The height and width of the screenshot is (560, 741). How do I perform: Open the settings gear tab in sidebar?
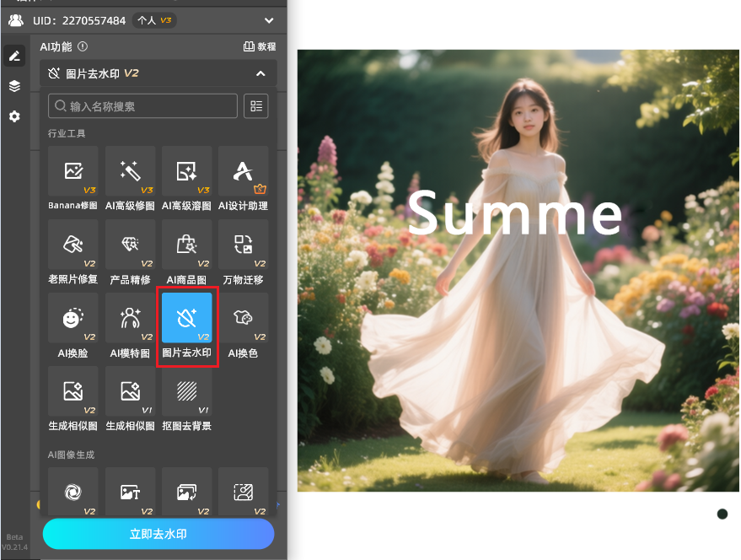coord(14,116)
